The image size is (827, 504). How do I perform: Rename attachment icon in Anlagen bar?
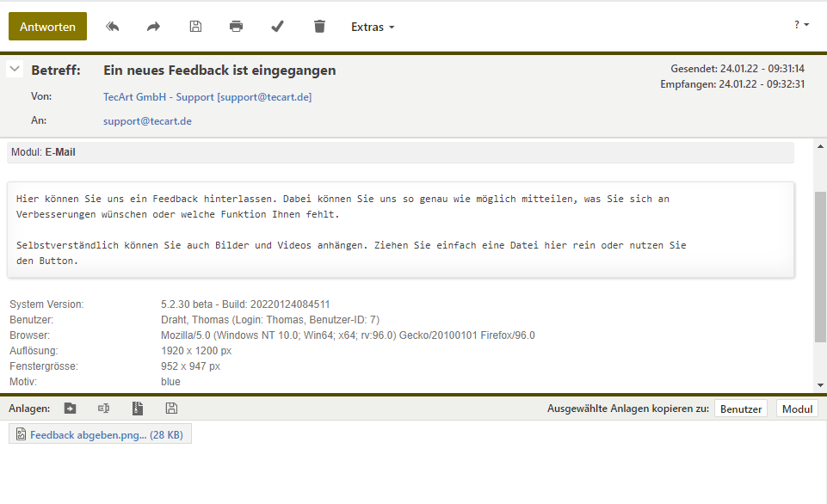coord(104,409)
